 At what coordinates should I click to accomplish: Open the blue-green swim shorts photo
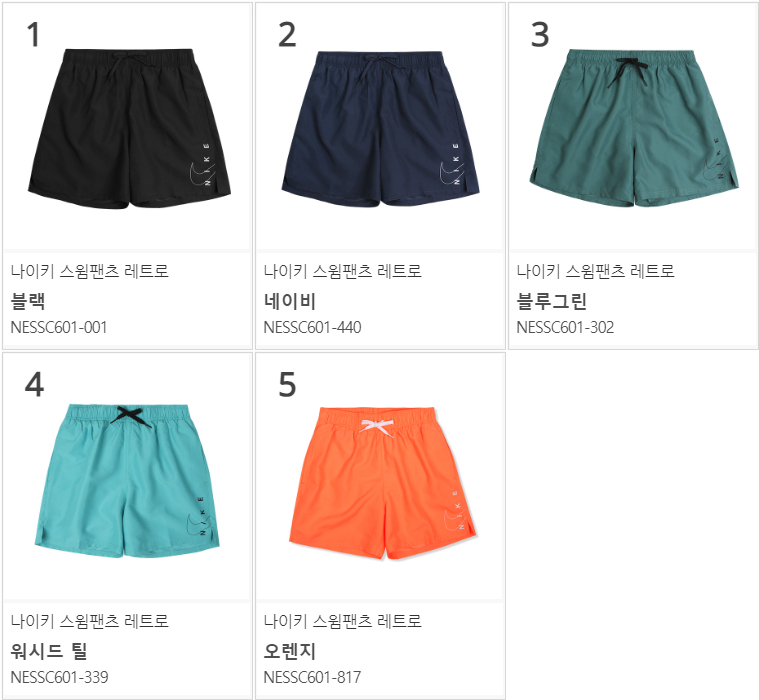634,128
